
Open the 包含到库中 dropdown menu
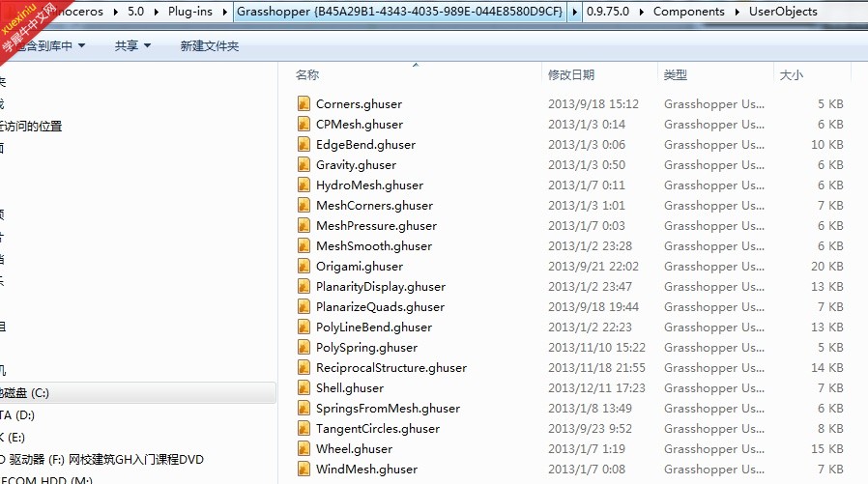click(x=50, y=46)
